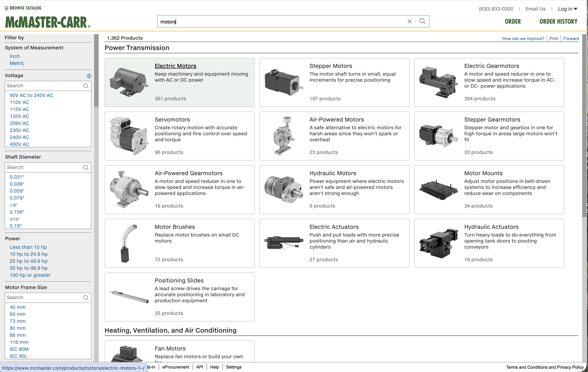
Task: Open Help from the bottom bar
Action: [214, 367]
